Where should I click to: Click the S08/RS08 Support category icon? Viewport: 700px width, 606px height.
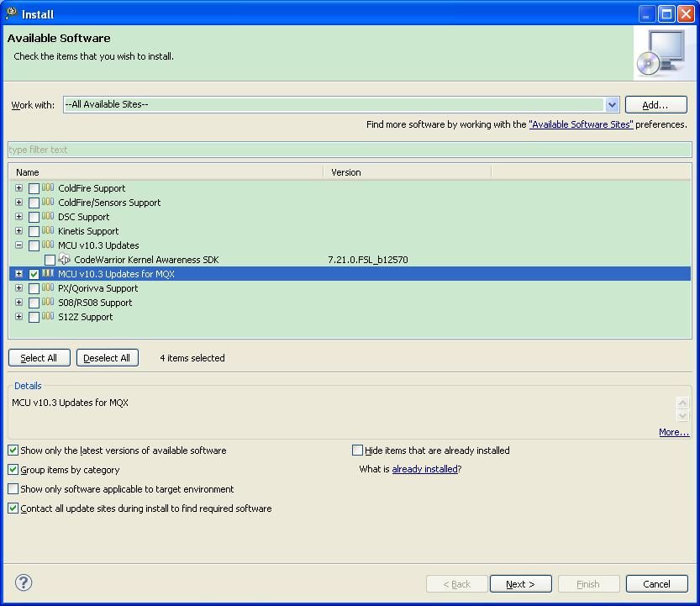[48, 302]
